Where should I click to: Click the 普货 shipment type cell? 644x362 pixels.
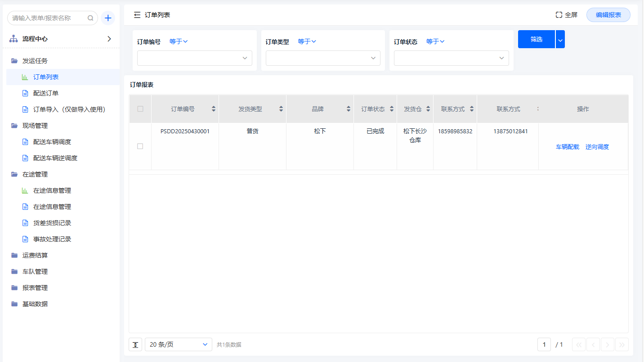(252, 131)
